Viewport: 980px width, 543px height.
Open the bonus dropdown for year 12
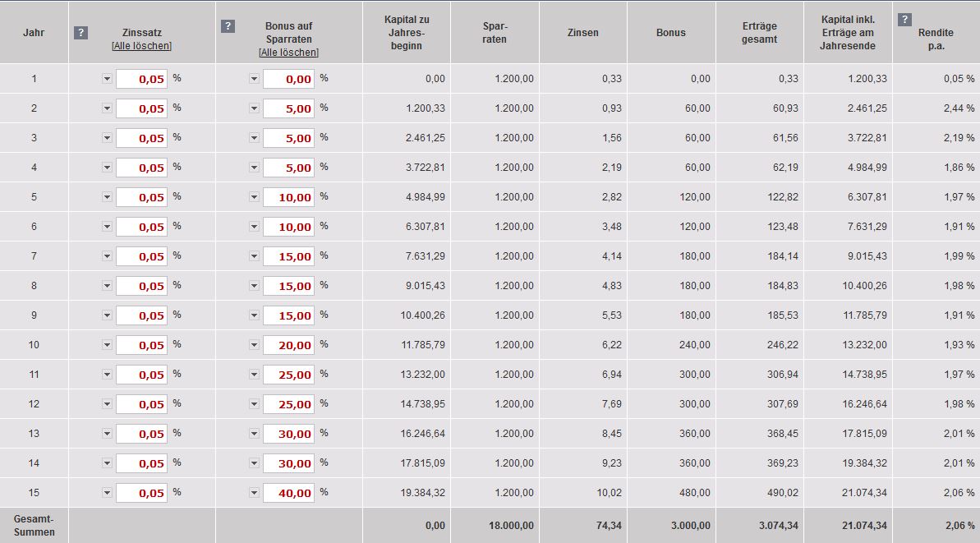pos(254,404)
